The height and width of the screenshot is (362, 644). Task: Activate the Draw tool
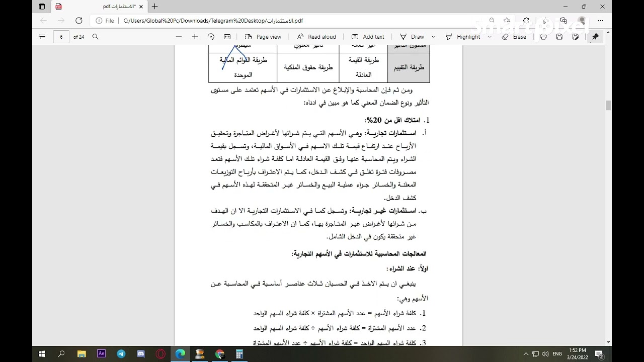click(x=412, y=37)
